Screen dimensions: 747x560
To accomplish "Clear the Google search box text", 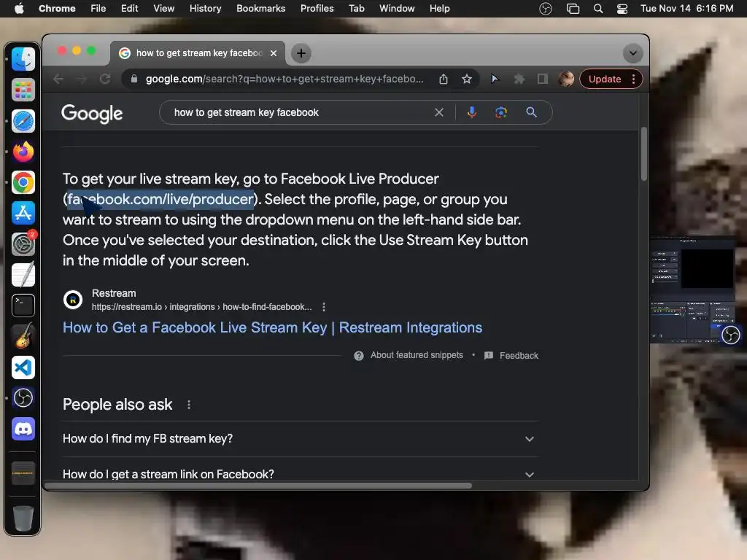I will click(438, 112).
